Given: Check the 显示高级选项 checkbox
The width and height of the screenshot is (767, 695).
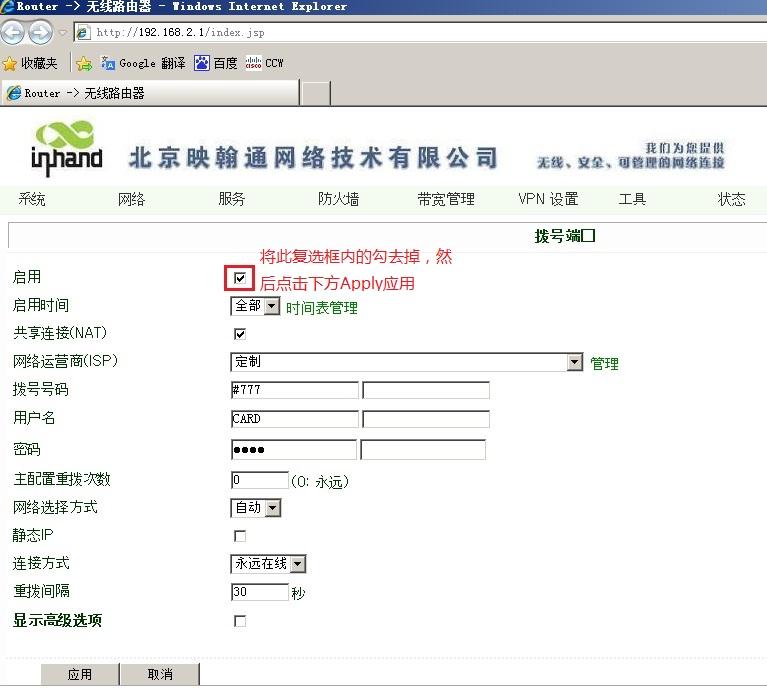Looking at the screenshot, I should 240,621.
